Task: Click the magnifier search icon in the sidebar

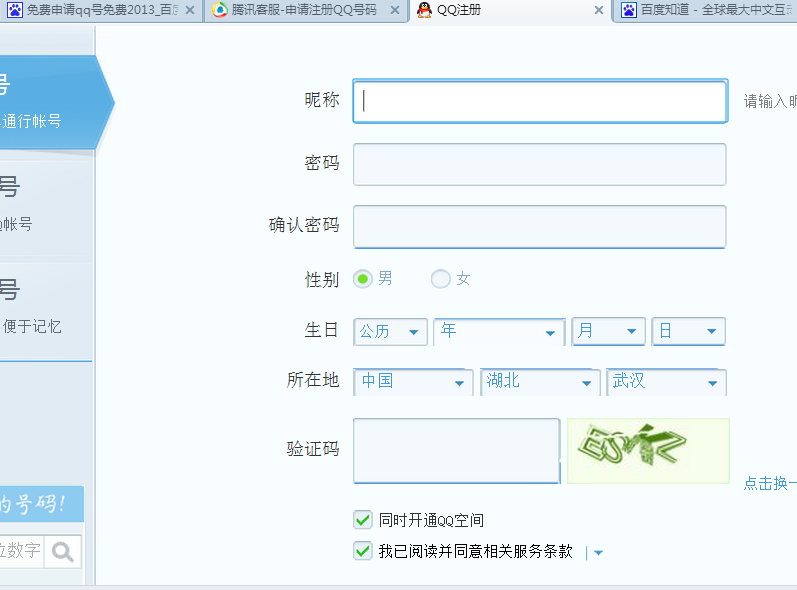Action: point(63,551)
